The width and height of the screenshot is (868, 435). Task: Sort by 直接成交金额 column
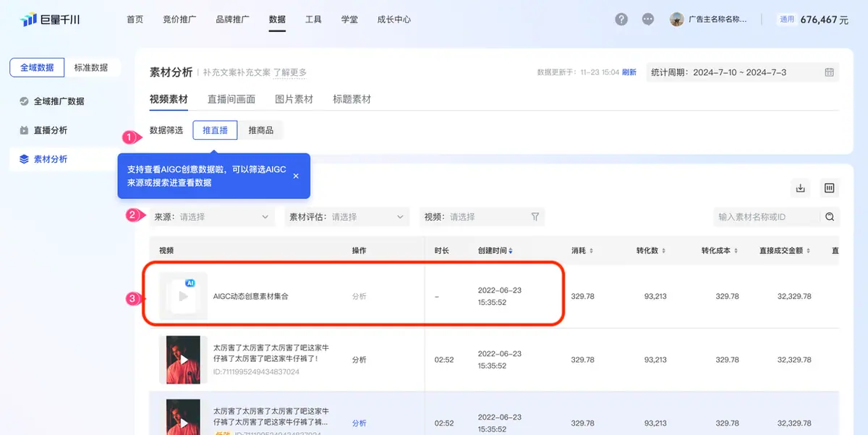(x=808, y=250)
